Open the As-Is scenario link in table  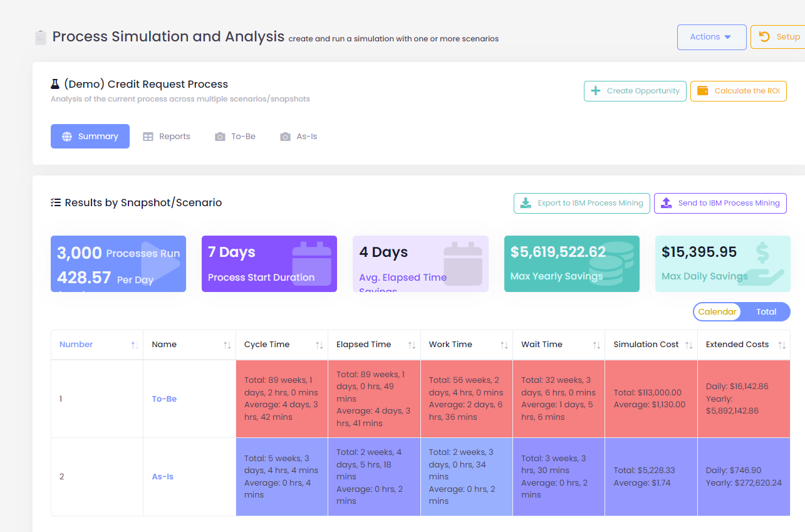(x=163, y=476)
